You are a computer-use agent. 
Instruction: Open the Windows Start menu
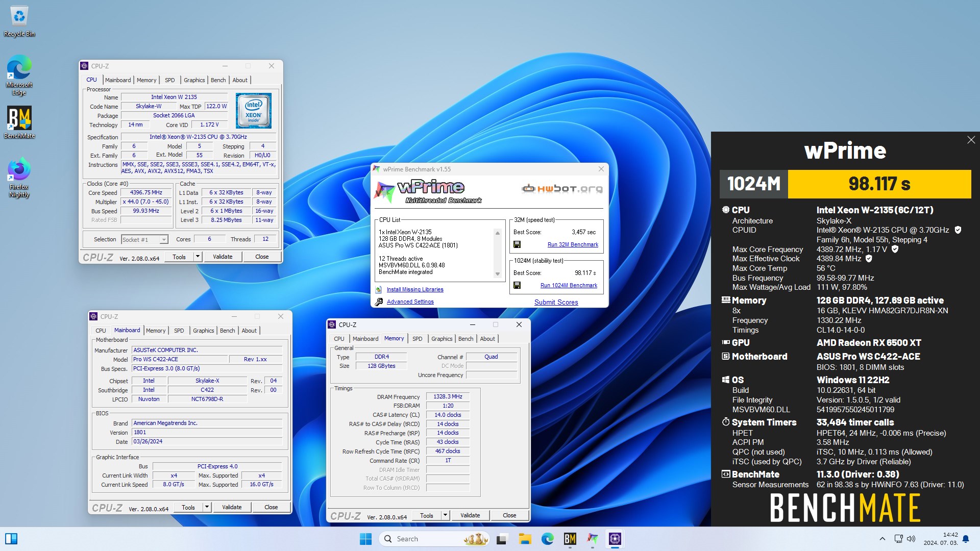click(365, 539)
